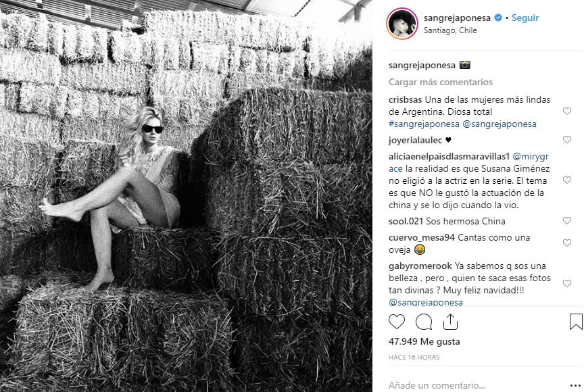Open the sangrejaponesa profile avatar
584x392 pixels.
(402, 23)
